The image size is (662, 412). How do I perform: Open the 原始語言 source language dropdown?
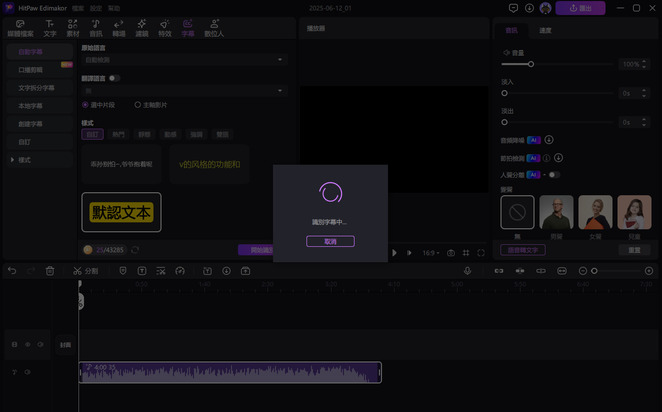click(x=184, y=60)
